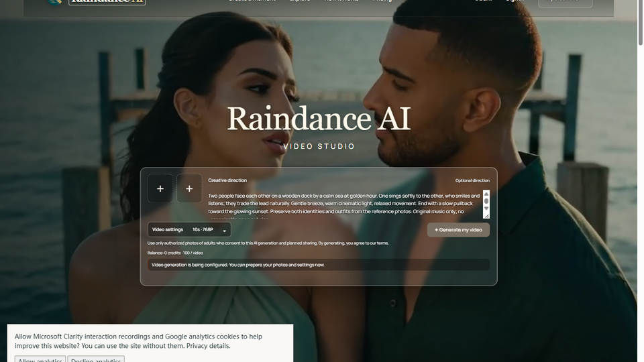Click the page vertical scrollbar thumb
Screen dimensions: 644x362
click(x=640, y=23)
